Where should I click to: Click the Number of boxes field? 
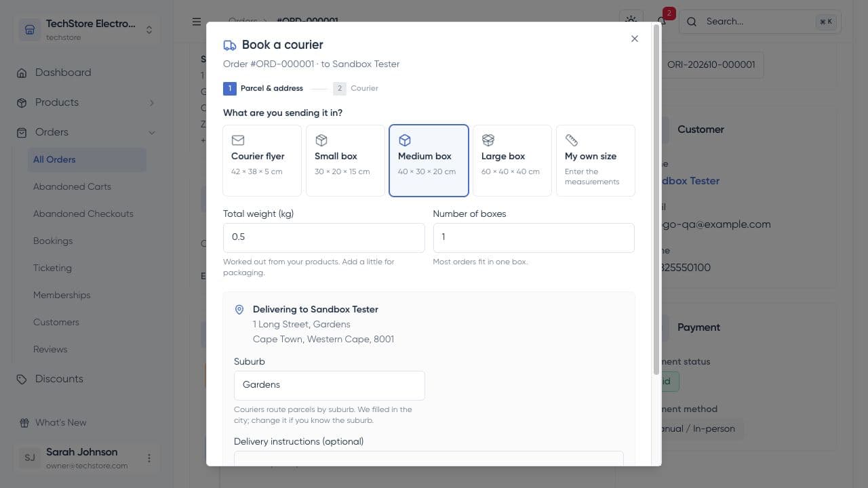(x=534, y=237)
